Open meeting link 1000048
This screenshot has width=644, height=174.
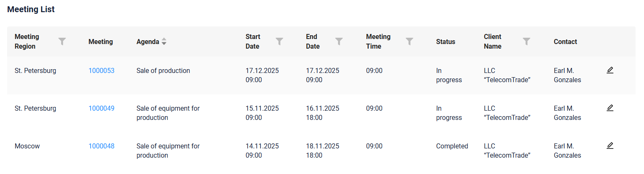coord(102,146)
